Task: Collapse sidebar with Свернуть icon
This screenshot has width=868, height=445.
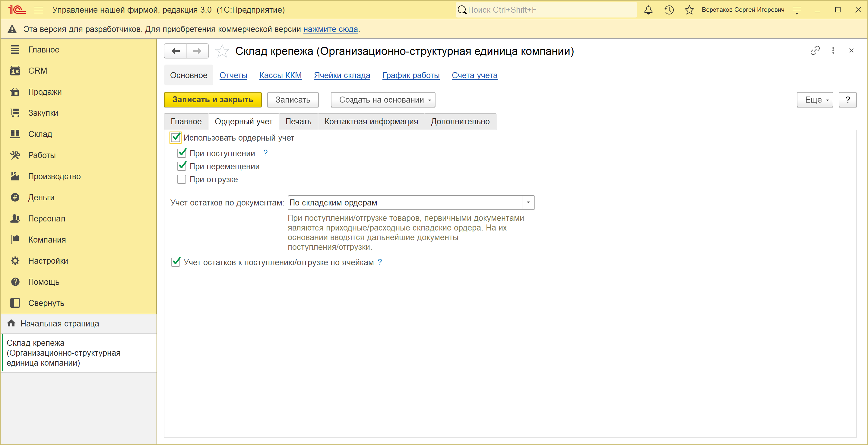Action: 15,303
